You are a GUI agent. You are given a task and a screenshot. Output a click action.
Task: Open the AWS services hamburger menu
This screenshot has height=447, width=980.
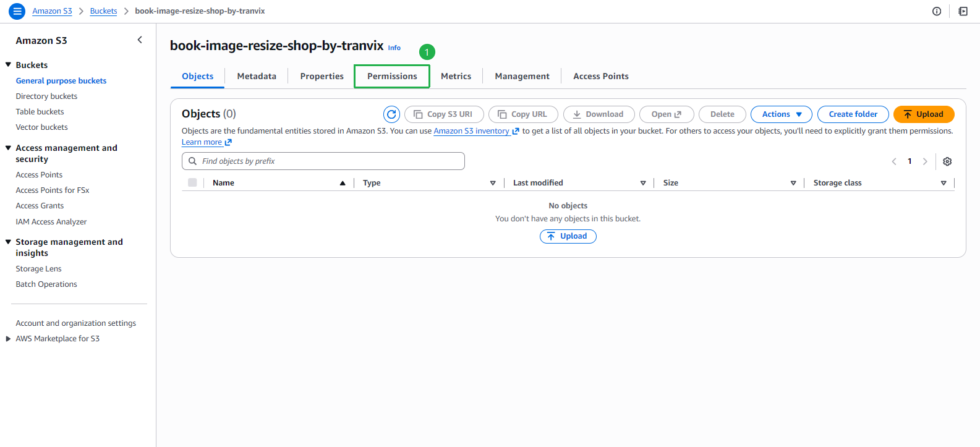pos(17,11)
